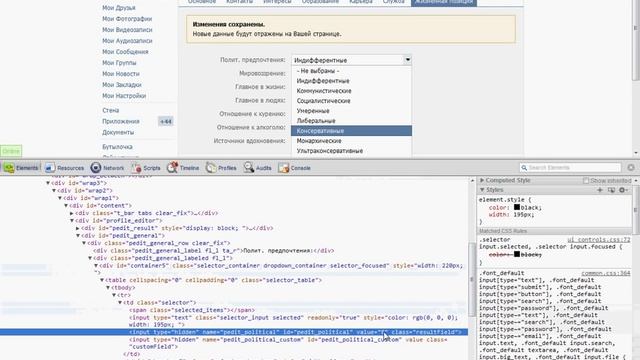Viewport: 640px width, 360px height.
Task: Select 'Либеральные' option
Action: pyautogui.click(x=351, y=121)
